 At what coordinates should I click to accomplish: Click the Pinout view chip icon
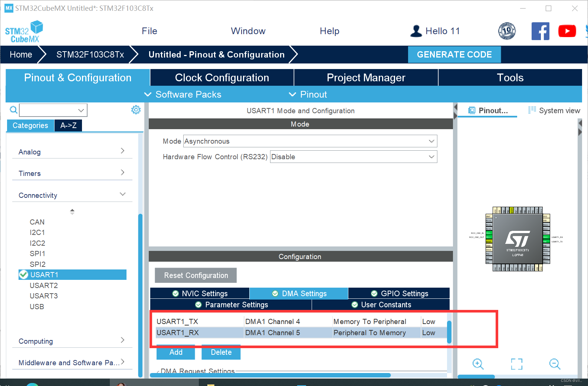[472, 110]
